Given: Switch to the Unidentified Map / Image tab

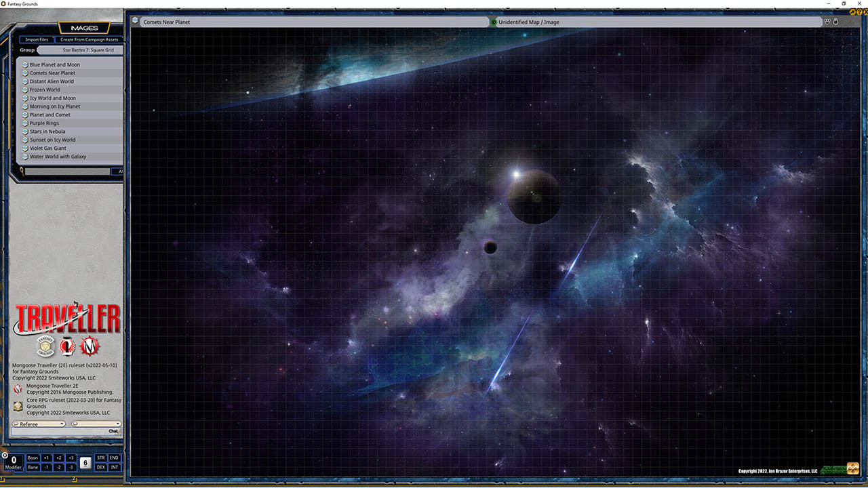Looking at the screenshot, I should pyautogui.click(x=536, y=22).
